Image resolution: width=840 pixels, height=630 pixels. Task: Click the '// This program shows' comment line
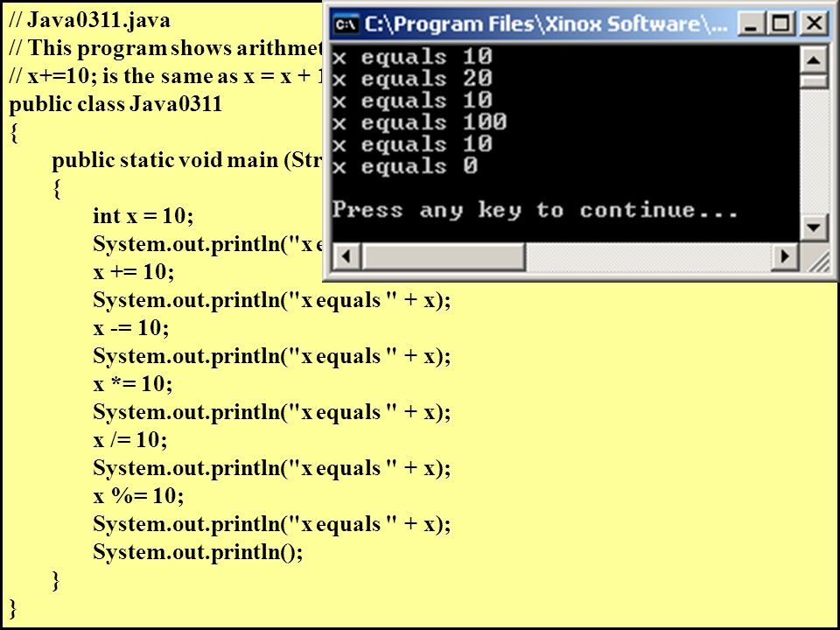click(165, 48)
